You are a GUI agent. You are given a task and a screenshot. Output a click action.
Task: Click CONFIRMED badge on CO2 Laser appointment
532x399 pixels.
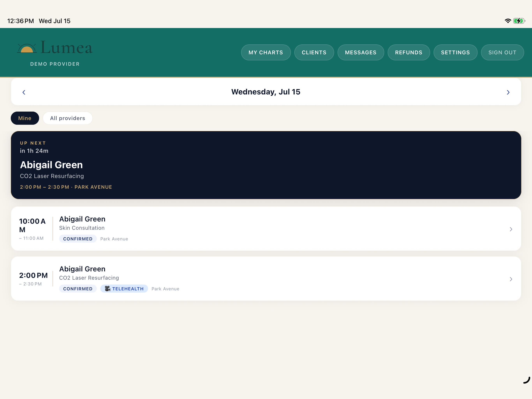(78, 289)
